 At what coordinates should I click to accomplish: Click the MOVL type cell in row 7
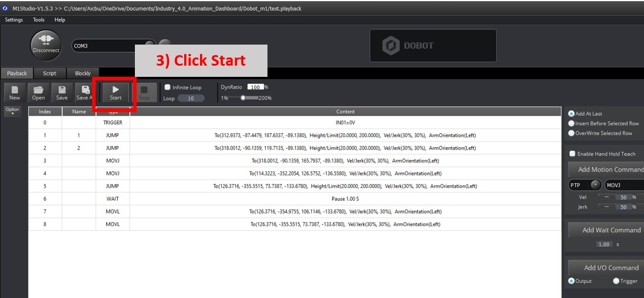point(113,212)
